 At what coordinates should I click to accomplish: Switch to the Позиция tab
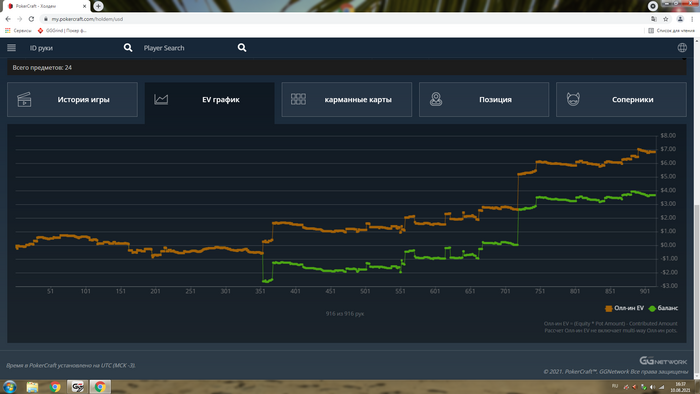coord(484,100)
